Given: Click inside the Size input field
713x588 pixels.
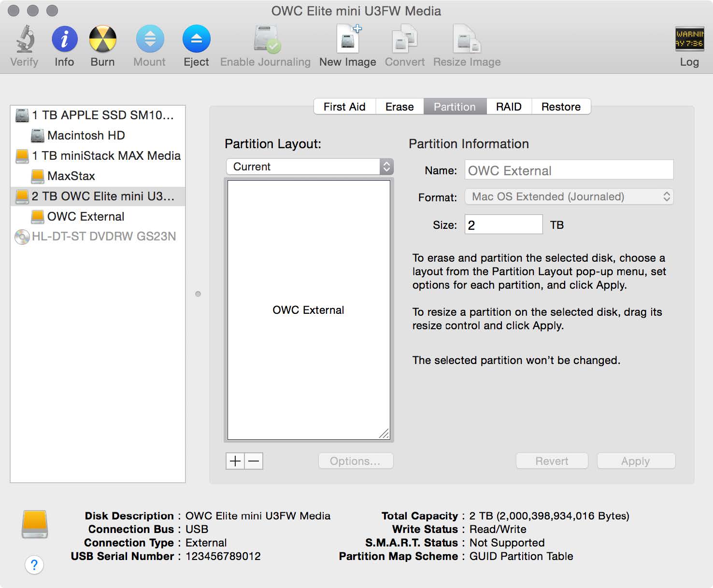Looking at the screenshot, I should (503, 224).
